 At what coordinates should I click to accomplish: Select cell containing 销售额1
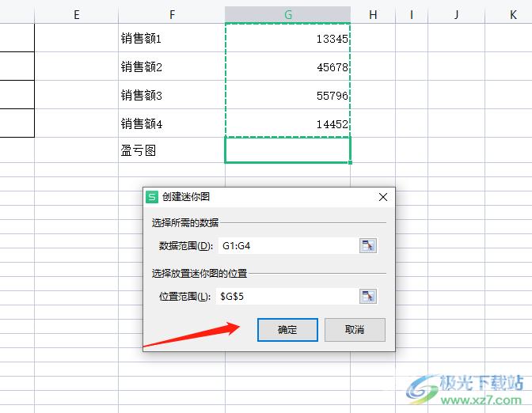(x=172, y=38)
